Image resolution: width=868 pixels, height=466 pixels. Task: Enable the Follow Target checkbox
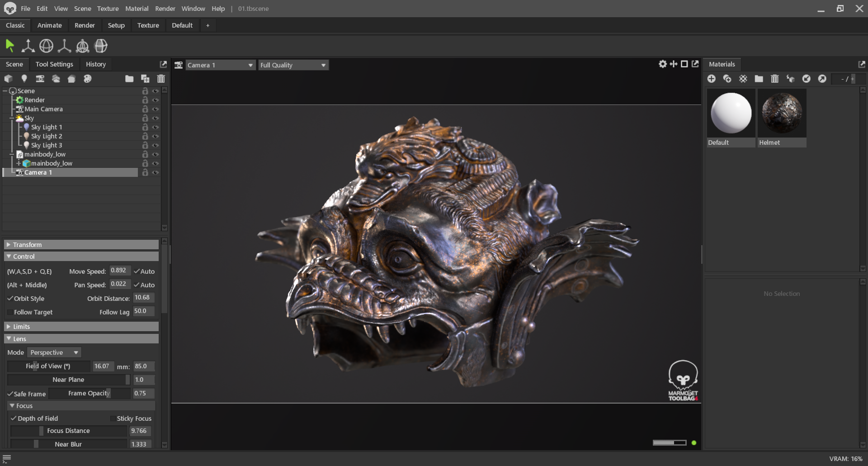(10, 312)
